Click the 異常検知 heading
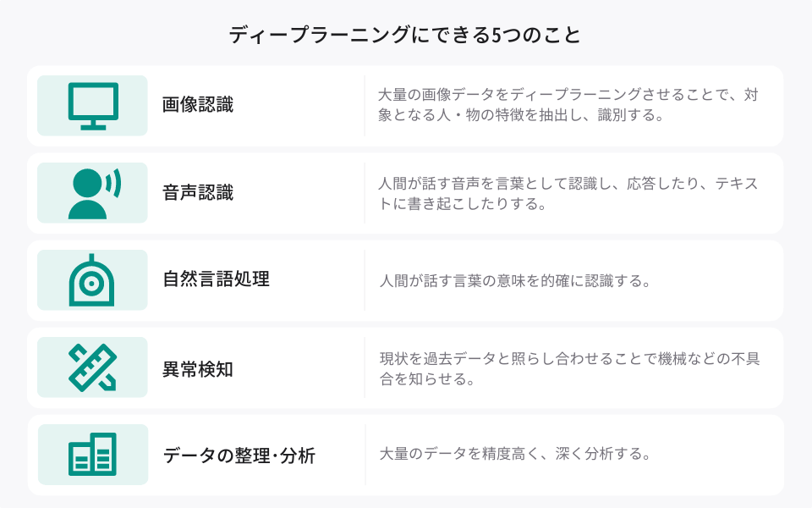This screenshot has width=812, height=508. 198,370
